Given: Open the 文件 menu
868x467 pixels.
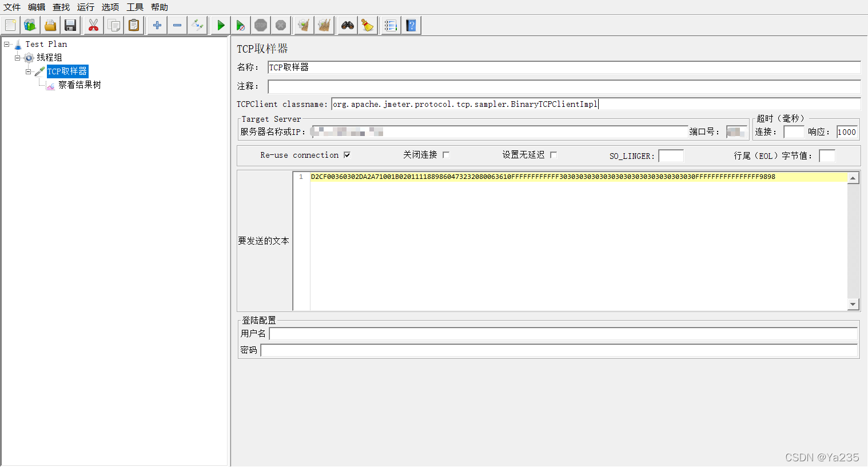Looking at the screenshot, I should pos(12,7).
